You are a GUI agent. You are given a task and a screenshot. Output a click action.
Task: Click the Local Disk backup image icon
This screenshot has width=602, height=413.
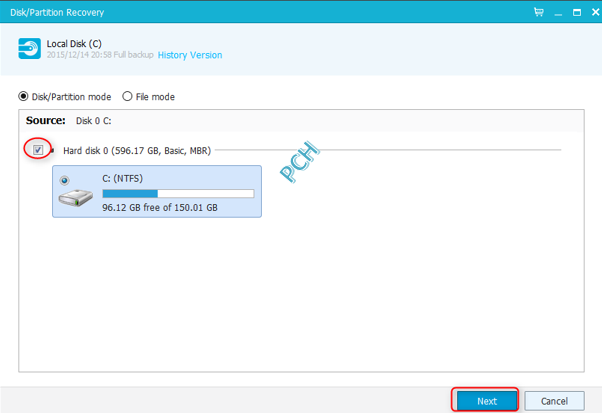click(29, 48)
